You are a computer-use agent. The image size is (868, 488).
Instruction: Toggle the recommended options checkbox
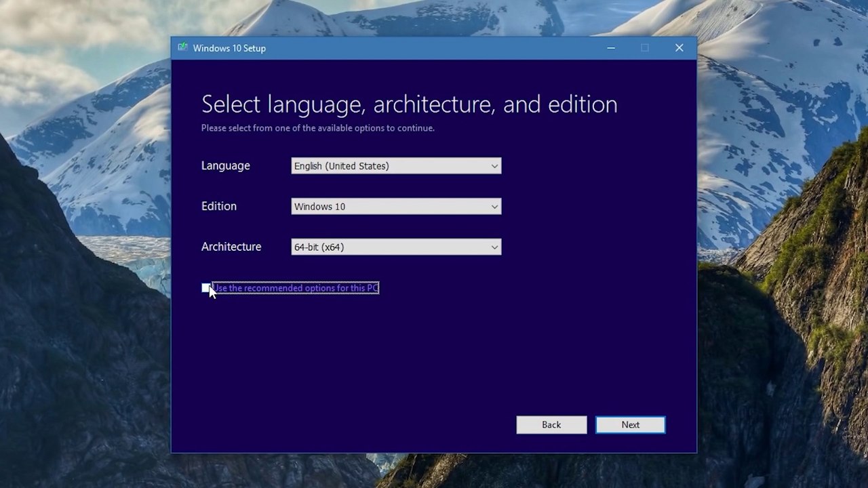pos(206,288)
